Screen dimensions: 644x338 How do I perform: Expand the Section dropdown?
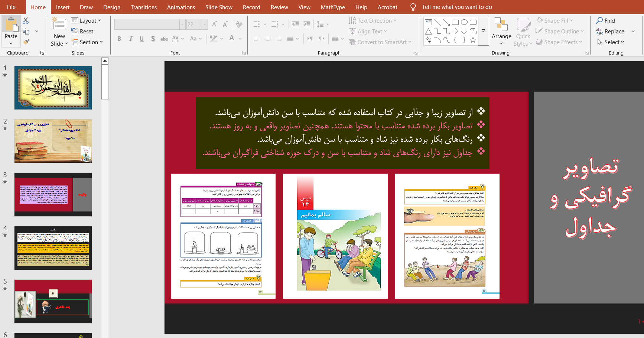coord(87,42)
